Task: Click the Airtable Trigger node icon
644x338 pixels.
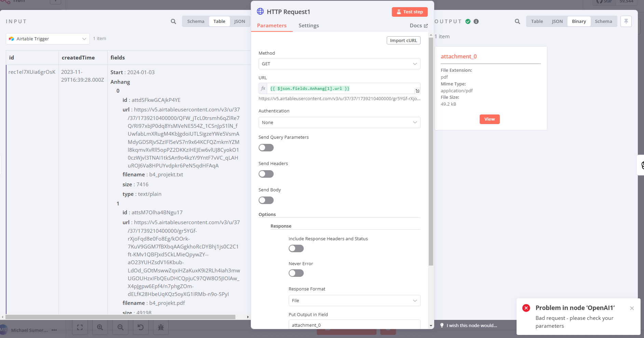Action: point(12,39)
